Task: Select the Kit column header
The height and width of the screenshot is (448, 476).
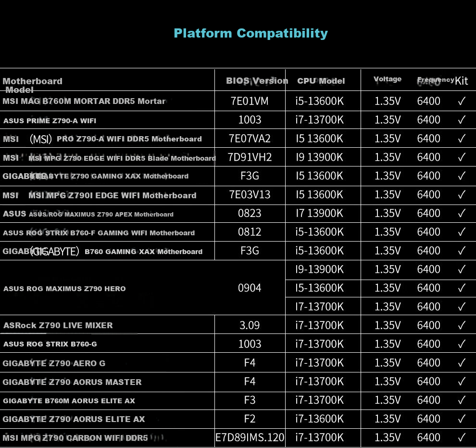Action: point(462,81)
